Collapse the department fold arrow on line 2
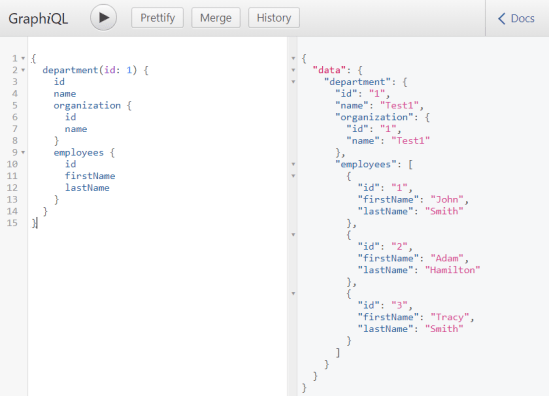This screenshot has height=396, width=549. [23, 70]
